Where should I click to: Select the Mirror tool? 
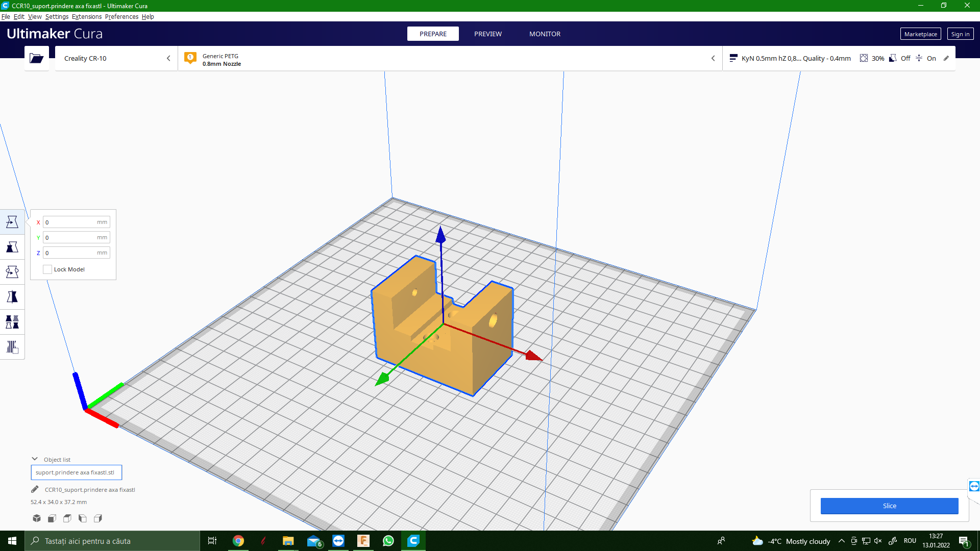point(12,297)
